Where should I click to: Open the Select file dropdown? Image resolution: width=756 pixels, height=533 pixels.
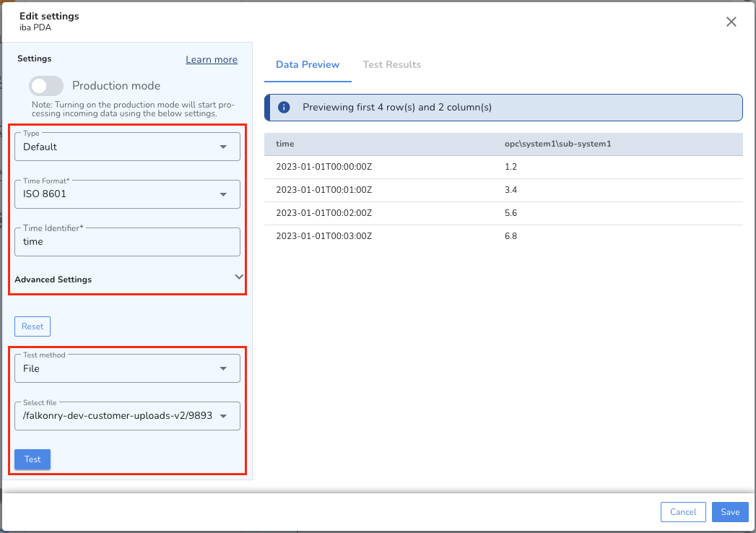point(127,416)
